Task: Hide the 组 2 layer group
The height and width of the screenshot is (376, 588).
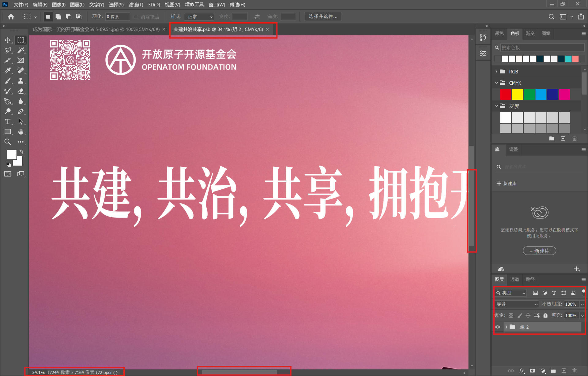Action: [x=498, y=327]
